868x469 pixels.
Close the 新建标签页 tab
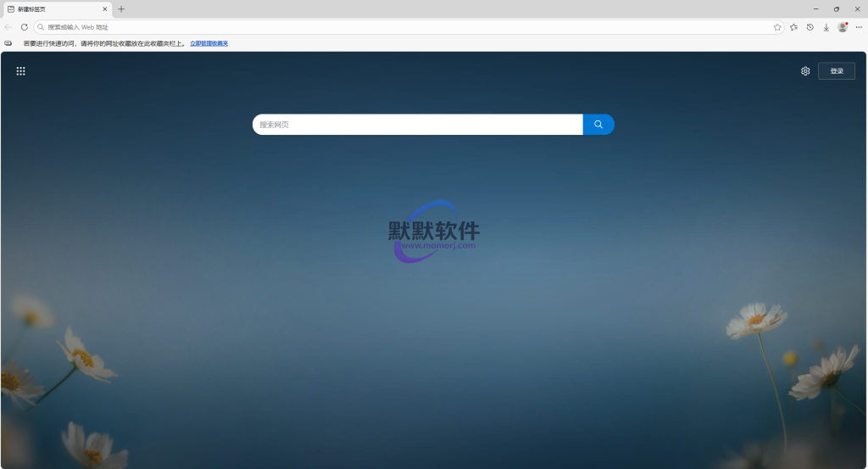click(105, 9)
